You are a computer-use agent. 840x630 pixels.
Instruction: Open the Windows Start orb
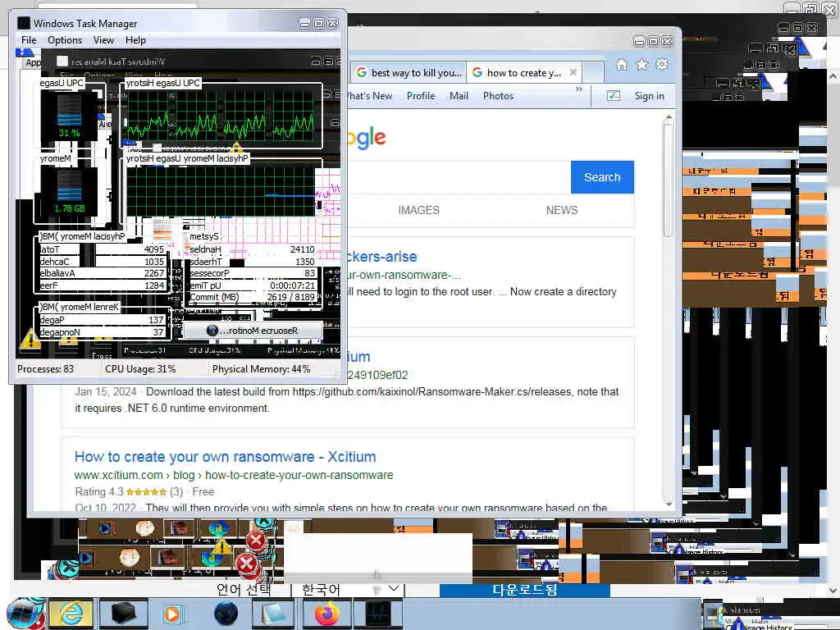pyautogui.click(x=25, y=614)
